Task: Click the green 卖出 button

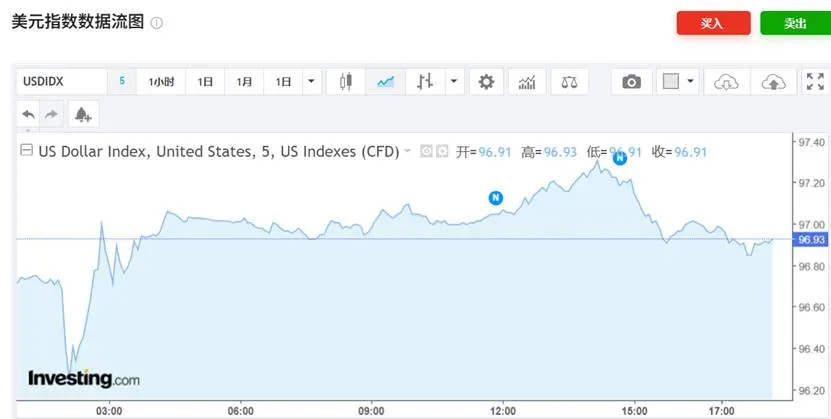Action: click(x=795, y=23)
